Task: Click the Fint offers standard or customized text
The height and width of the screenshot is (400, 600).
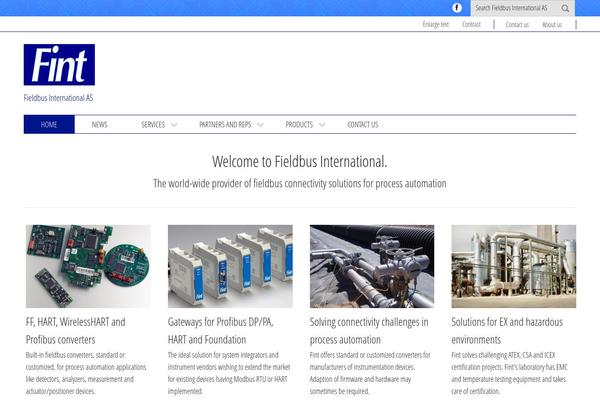Action: [x=370, y=373]
